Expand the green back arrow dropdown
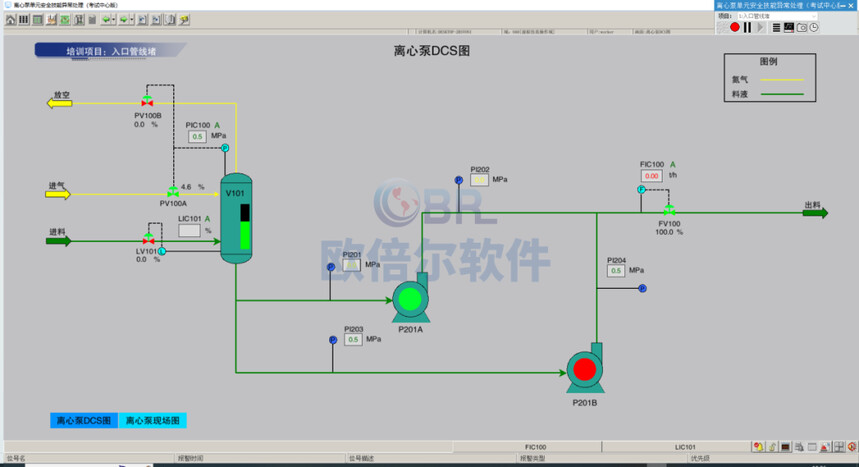The height and width of the screenshot is (467, 859). pos(113,20)
